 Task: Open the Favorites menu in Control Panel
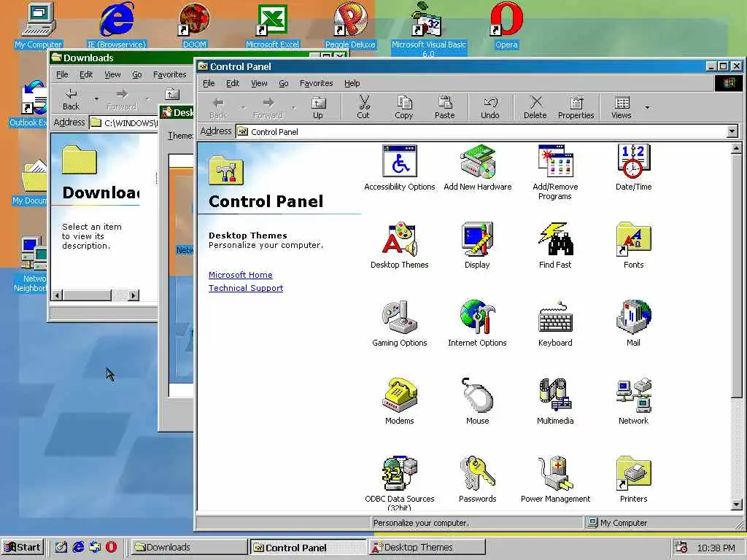tap(317, 83)
